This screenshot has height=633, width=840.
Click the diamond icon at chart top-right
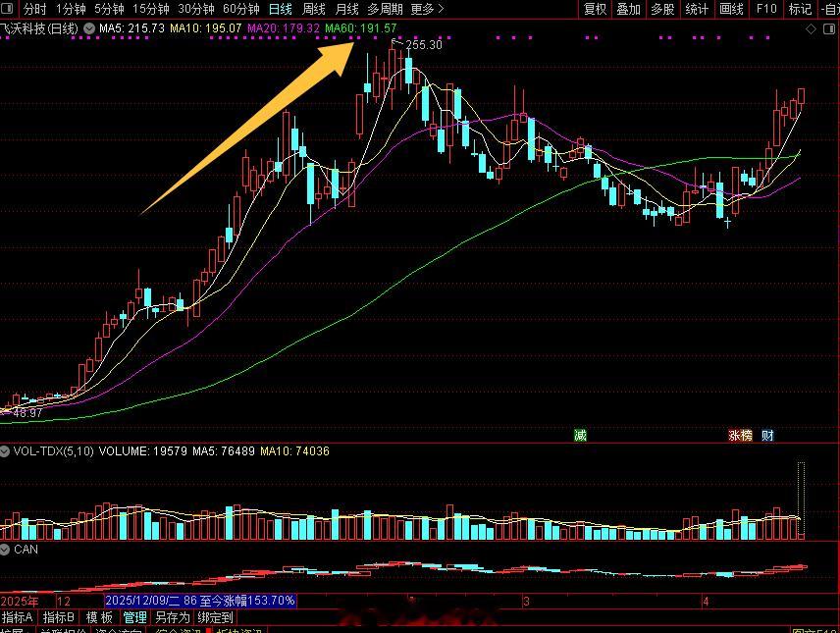pos(812,29)
